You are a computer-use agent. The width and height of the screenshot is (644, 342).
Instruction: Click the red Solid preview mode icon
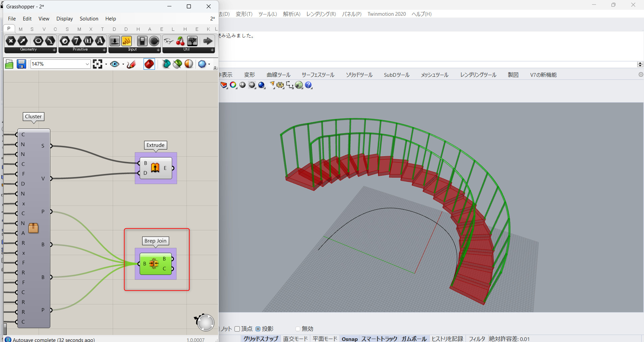tap(149, 64)
